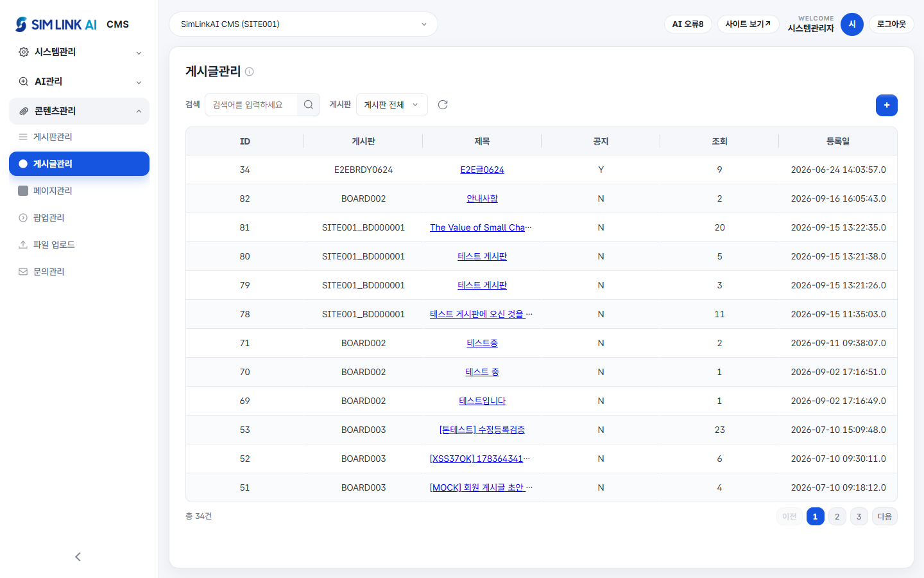Screen dimensions: 924x578
Task: Open the 테스트 게시판 post with ID 80
Action: point(482,256)
